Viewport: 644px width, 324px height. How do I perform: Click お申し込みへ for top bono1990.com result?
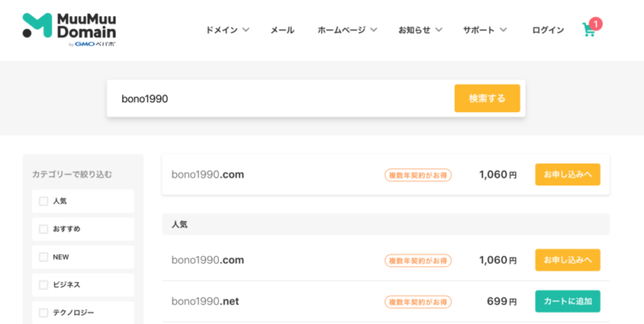coord(568,174)
